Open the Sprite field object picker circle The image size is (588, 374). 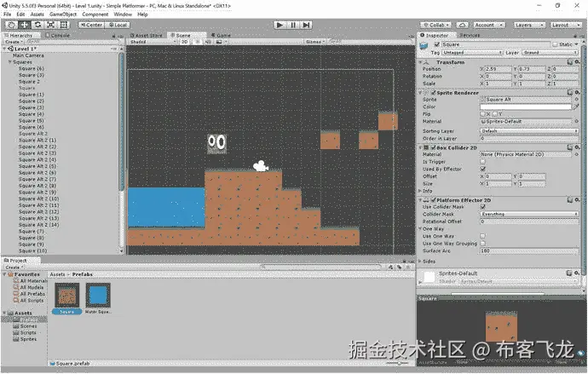[576, 100]
